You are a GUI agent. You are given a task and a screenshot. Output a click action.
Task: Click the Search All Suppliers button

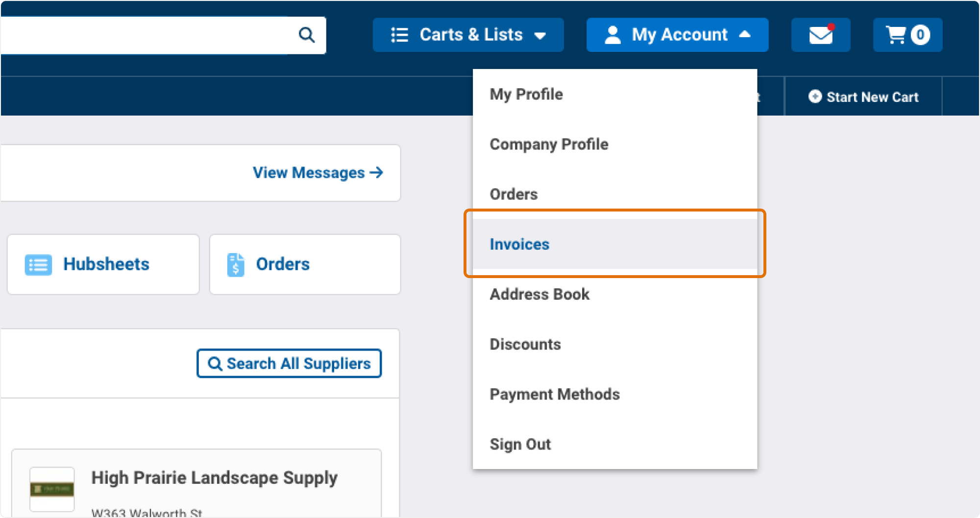289,363
